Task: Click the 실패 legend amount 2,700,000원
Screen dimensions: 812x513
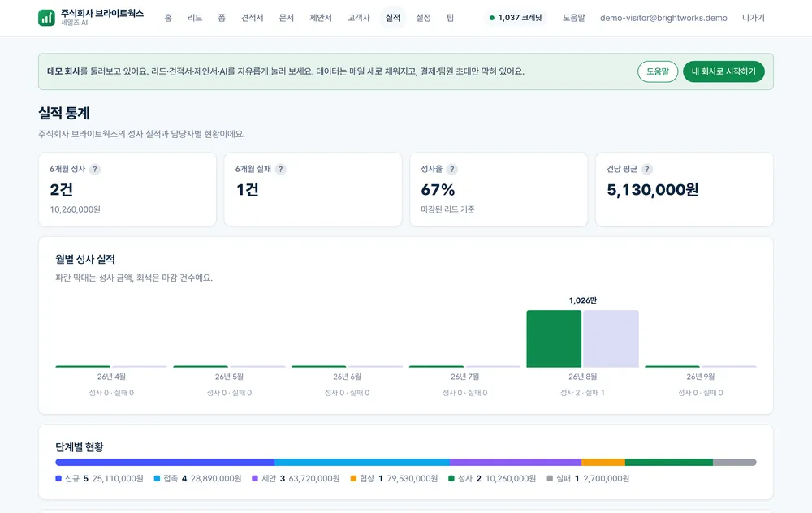Action: pyautogui.click(x=607, y=479)
